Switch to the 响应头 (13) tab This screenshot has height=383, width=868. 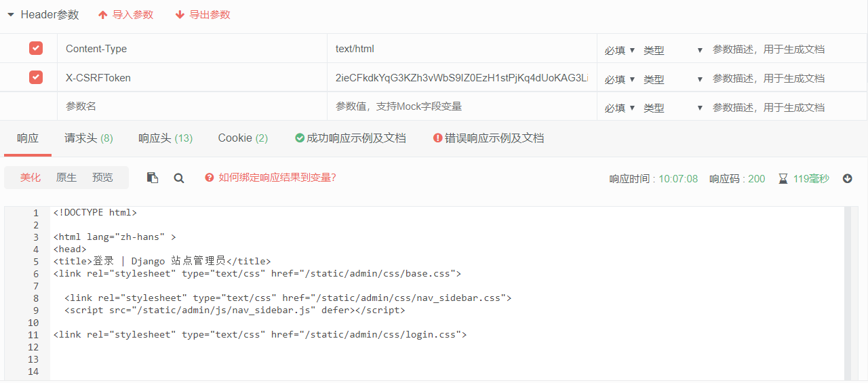click(x=165, y=138)
